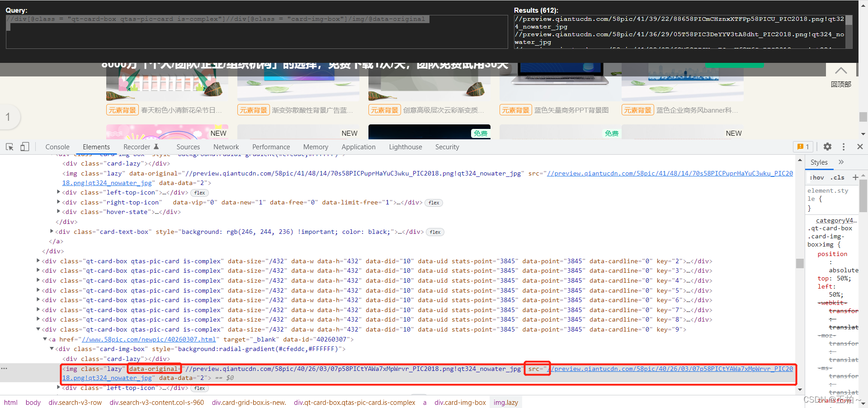The width and height of the screenshot is (868, 408).
Task: Click the categoryV4 stylesheet source link
Action: point(836,220)
